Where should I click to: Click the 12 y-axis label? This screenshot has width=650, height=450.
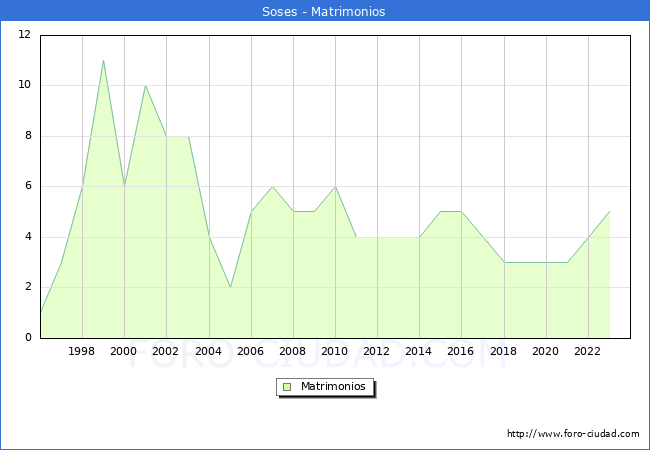click(x=24, y=35)
